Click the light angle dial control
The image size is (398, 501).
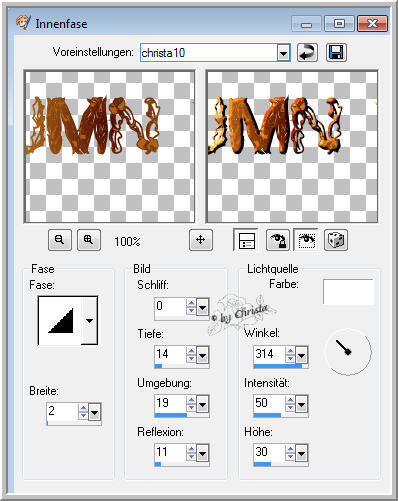[348, 352]
